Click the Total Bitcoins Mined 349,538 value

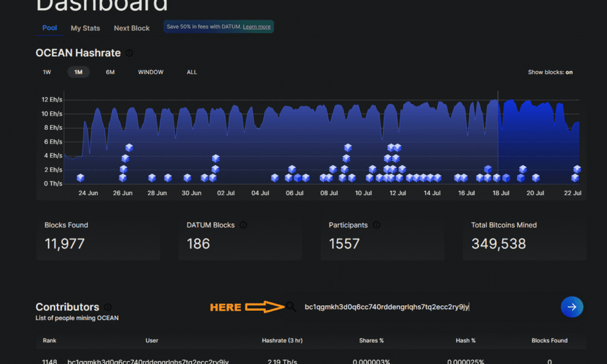pyautogui.click(x=499, y=244)
